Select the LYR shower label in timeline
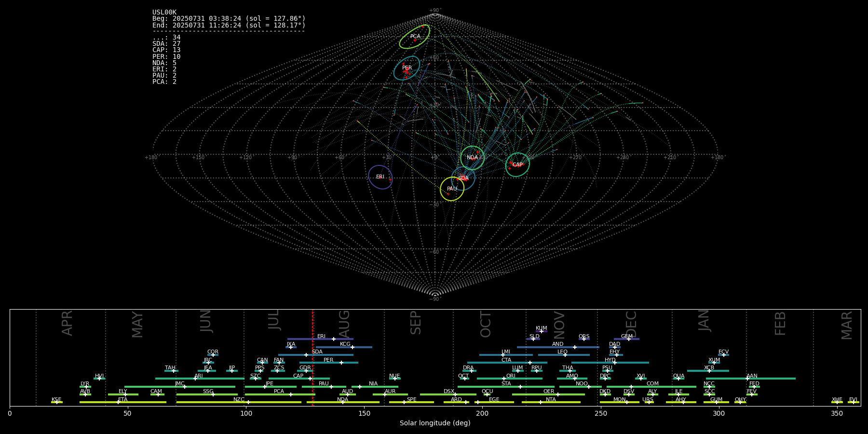 85,384
